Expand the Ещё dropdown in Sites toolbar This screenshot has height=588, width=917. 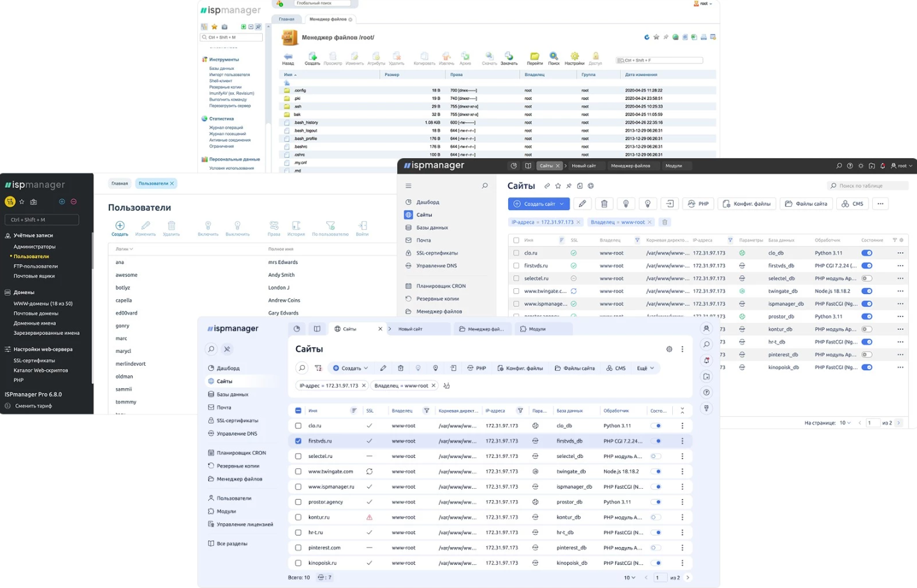(645, 368)
